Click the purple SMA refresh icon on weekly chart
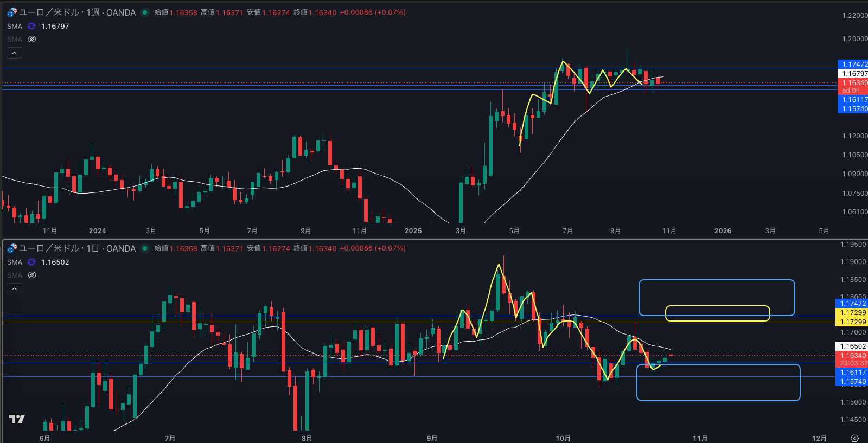The image size is (868, 443). (x=31, y=26)
